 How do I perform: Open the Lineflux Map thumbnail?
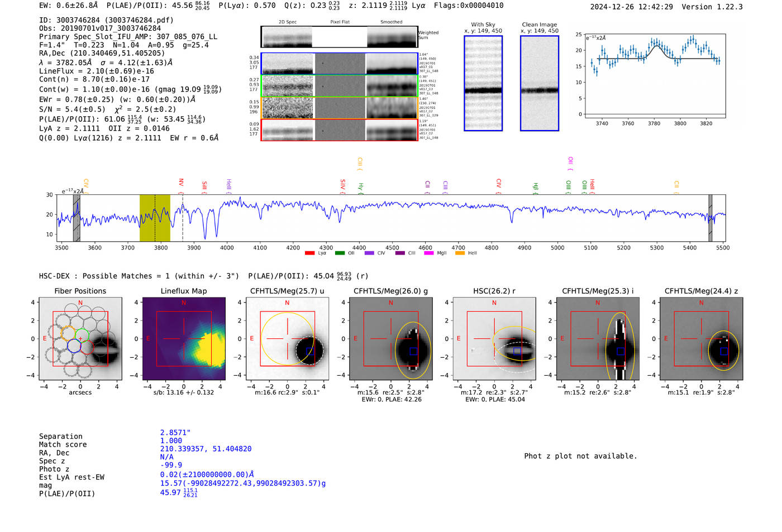point(184,338)
